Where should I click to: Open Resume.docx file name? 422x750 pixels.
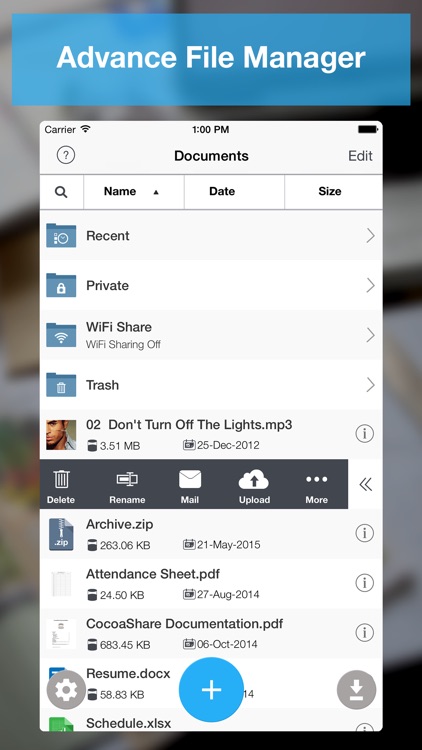click(128, 673)
